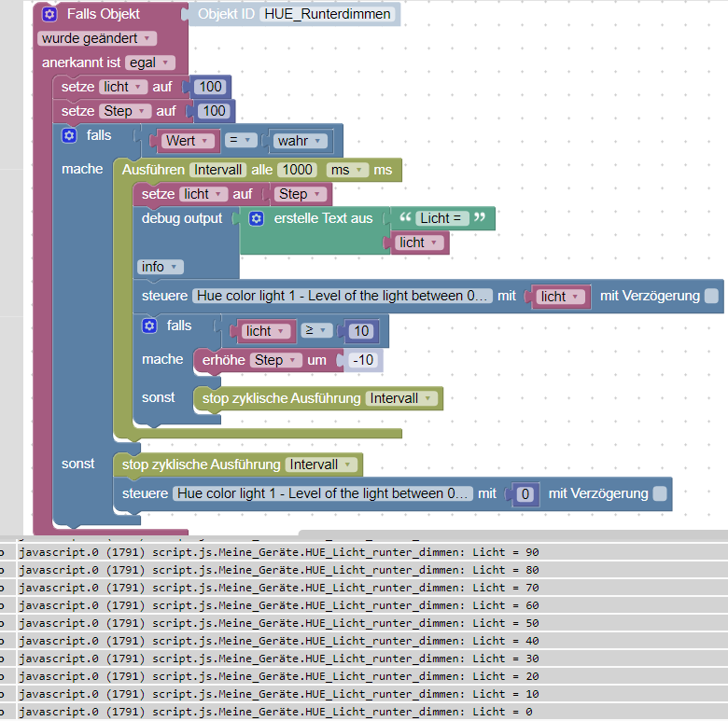
Task: Select Hue color light object in licht steuere block
Action: click(x=343, y=296)
